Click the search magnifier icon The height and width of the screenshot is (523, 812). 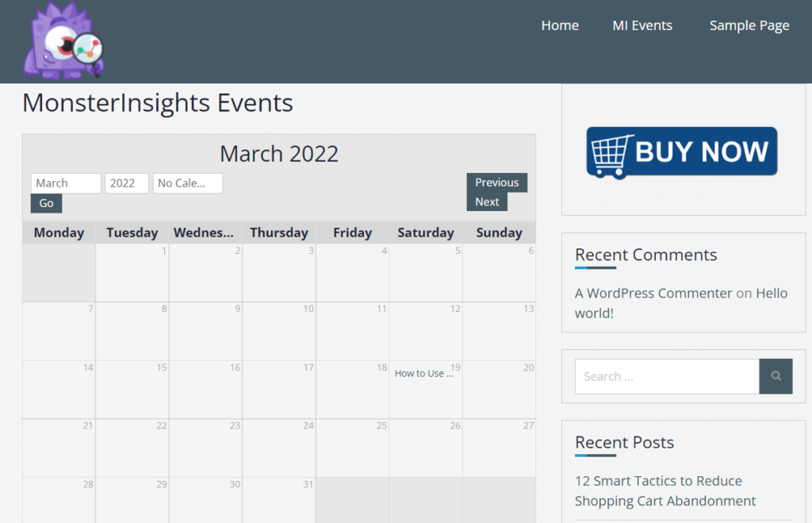775,375
